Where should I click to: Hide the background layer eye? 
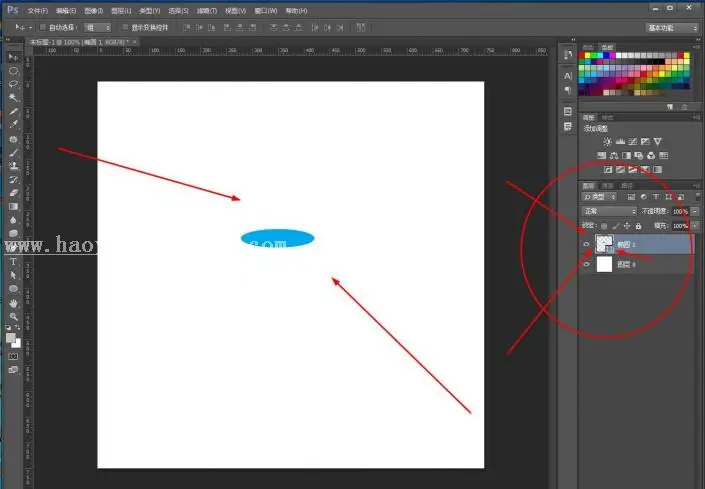pos(586,264)
